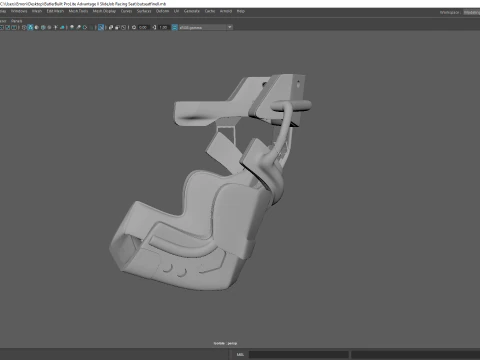Open the UV menu

[x=176, y=11]
